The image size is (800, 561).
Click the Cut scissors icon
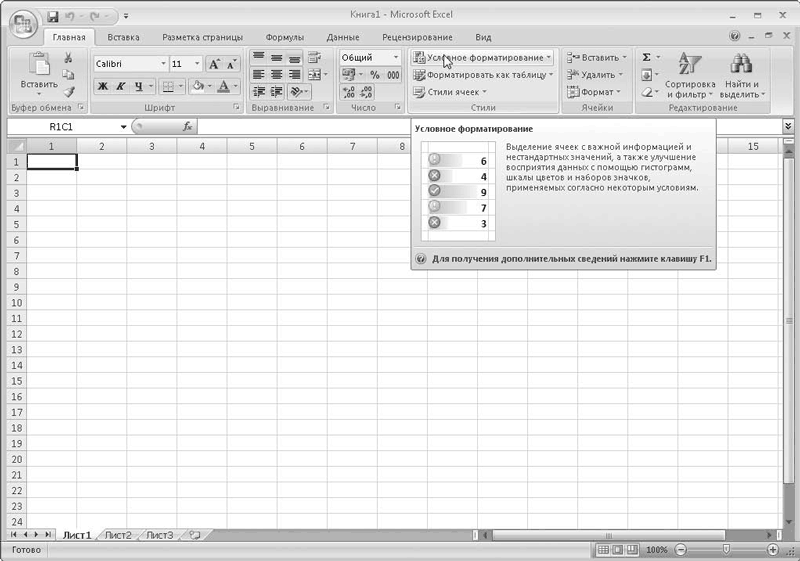pos(68,58)
